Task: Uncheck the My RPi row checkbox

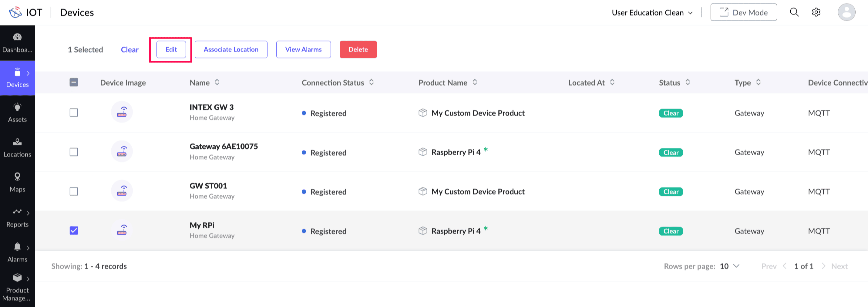Action: [74, 231]
